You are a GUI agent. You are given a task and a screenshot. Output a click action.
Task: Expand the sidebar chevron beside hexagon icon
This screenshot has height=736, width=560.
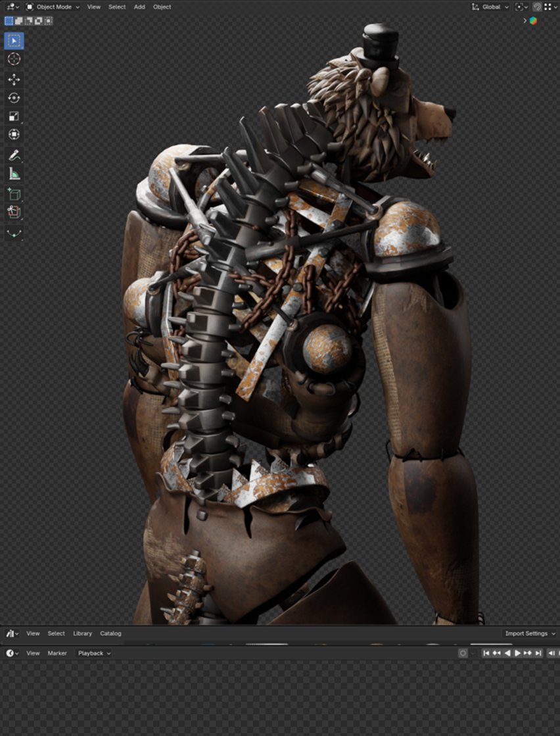[x=525, y=20]
